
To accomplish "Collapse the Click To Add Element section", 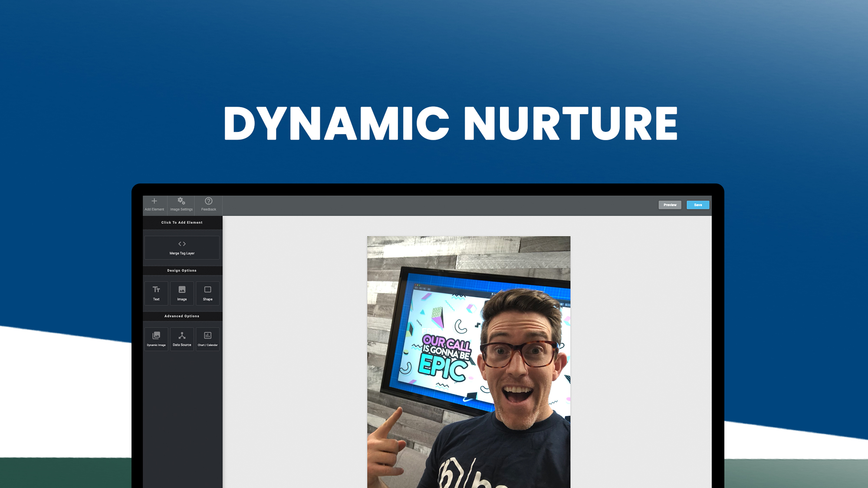I will (182, 223).
